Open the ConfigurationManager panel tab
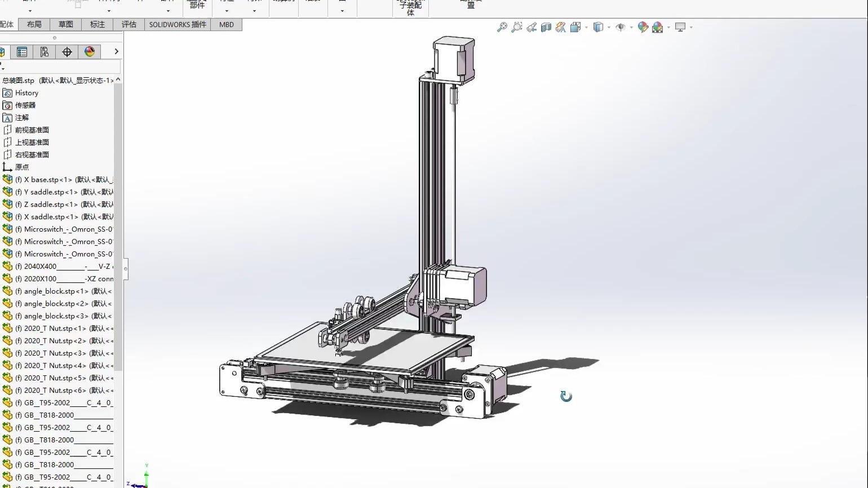The height and width of the screenshot is (488, 868). tap(44, 52)
